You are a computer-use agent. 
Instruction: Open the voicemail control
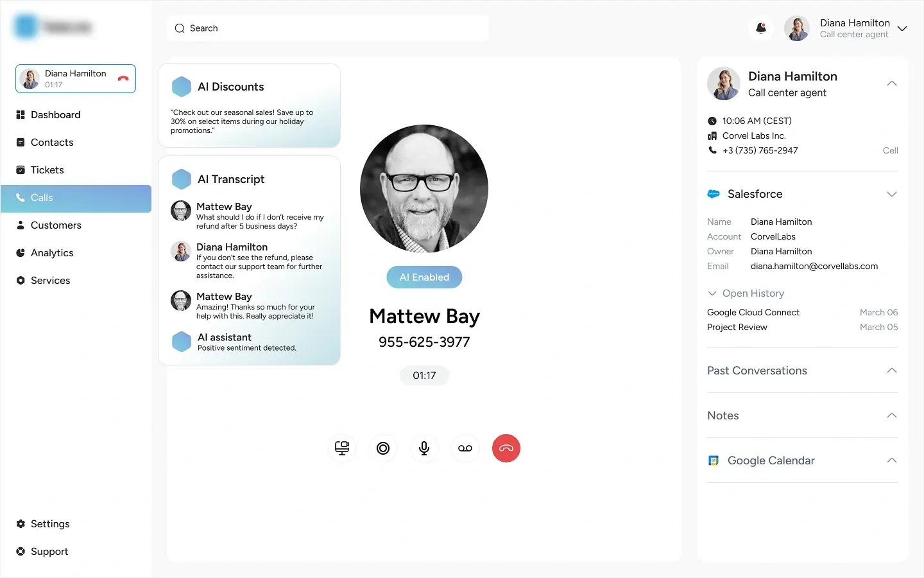(x=465, y=448)
